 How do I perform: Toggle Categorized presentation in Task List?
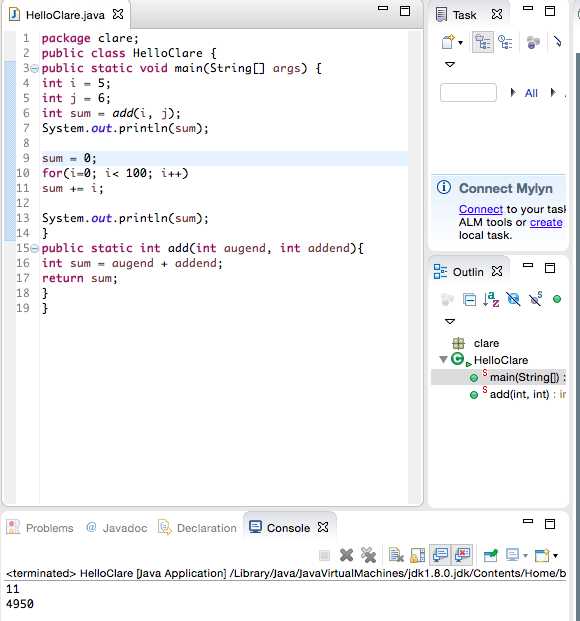[483, 42]
